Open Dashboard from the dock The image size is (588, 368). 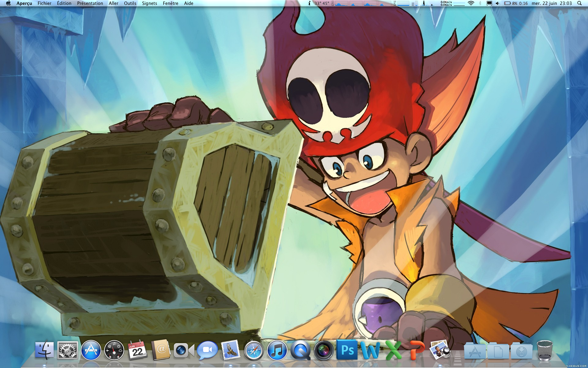114,350
